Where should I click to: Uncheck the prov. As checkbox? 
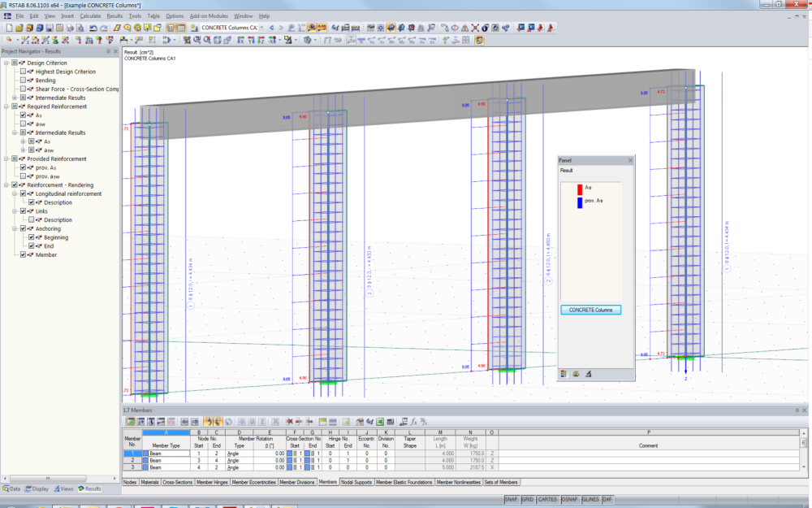[23, 167]
